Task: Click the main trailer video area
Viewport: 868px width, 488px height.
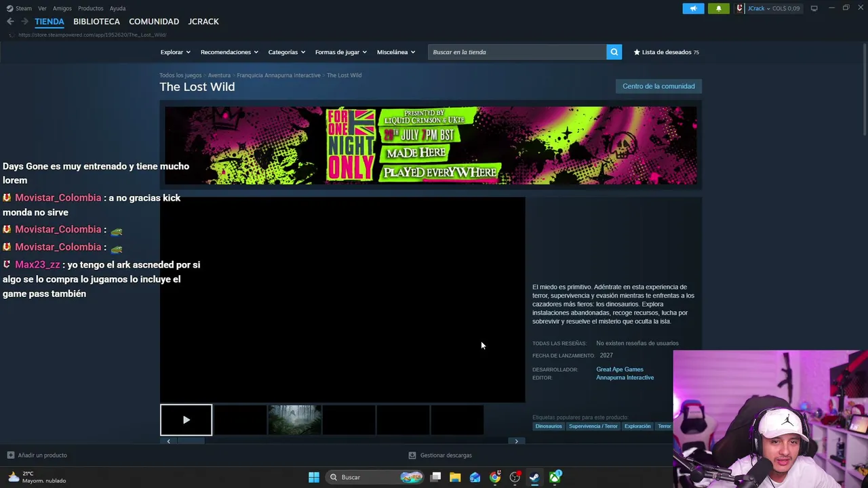Action: point(342,300)
